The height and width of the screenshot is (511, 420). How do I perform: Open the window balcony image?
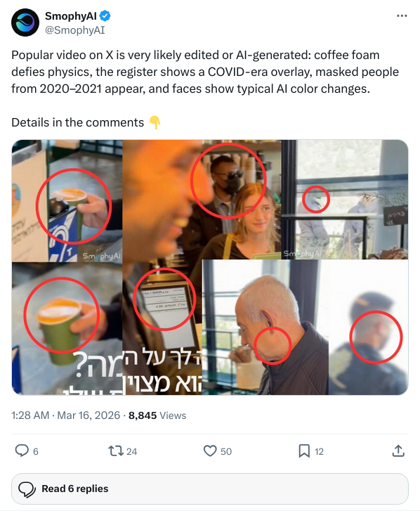[x=344, y=200]
